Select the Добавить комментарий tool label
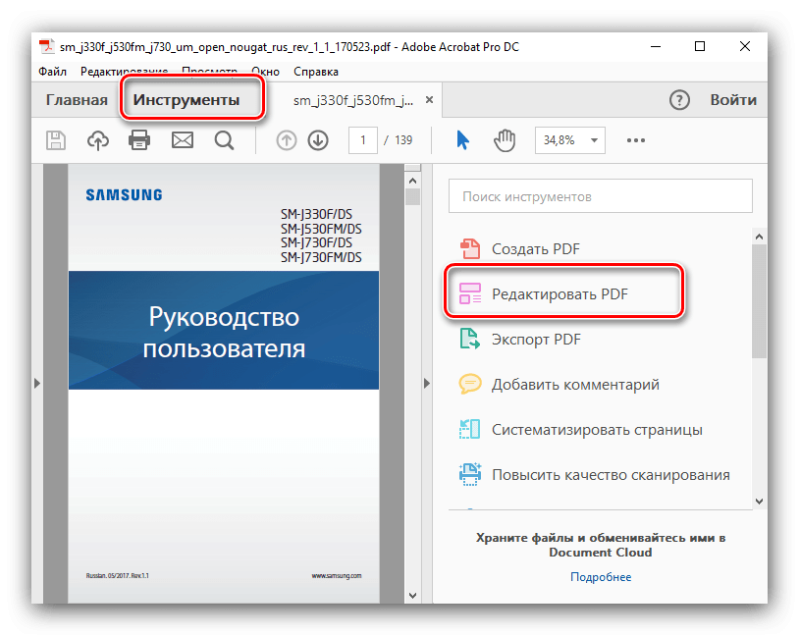Screen dimensions: 800x636 576,385
